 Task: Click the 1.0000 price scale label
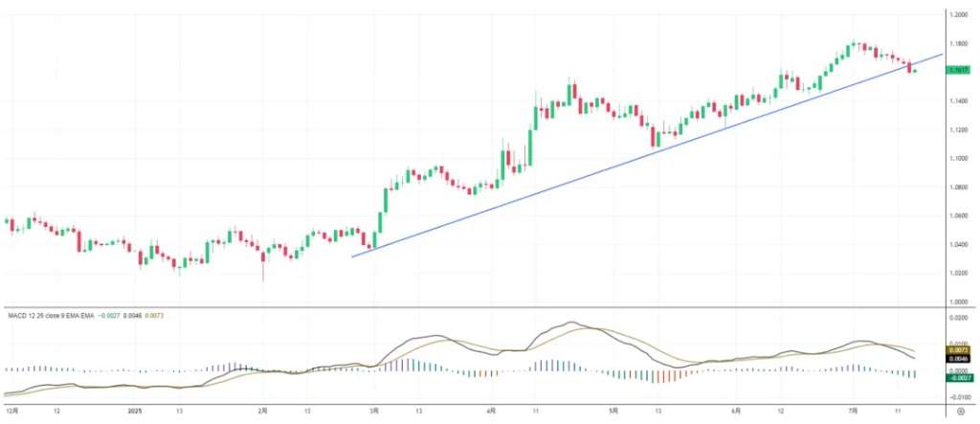click(959, 302)
